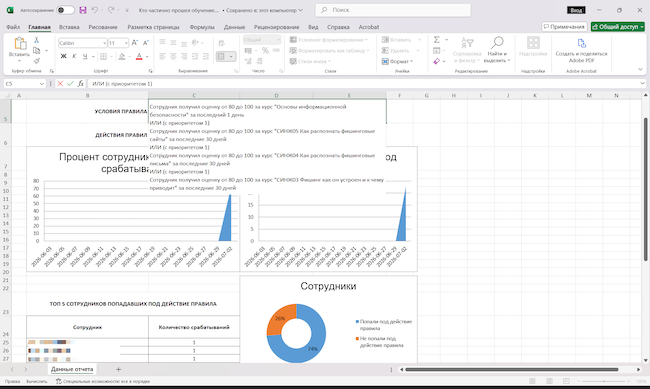Open the font color red A swatch
The image size is (650, 389).
coord(139,56)
